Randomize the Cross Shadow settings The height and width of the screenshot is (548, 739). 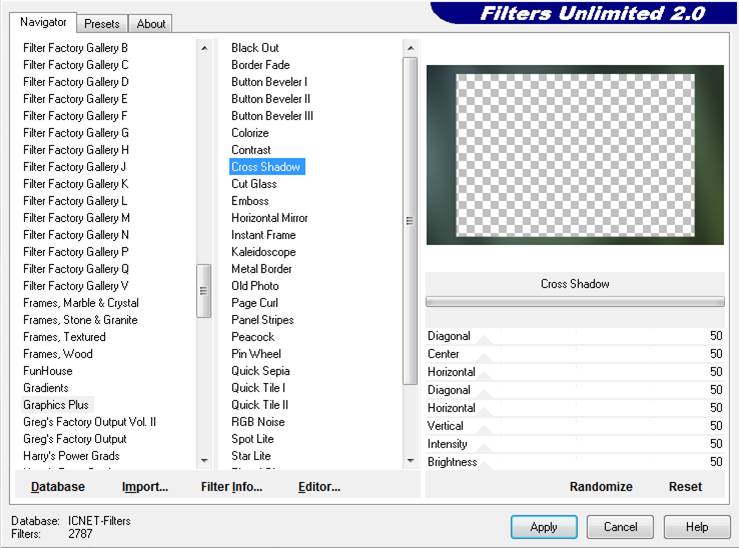point(601,487)
